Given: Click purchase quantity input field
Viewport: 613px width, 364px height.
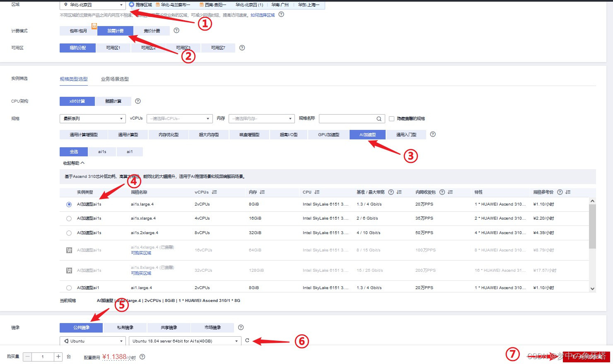Looking at the screenshot, I should 43,357.
